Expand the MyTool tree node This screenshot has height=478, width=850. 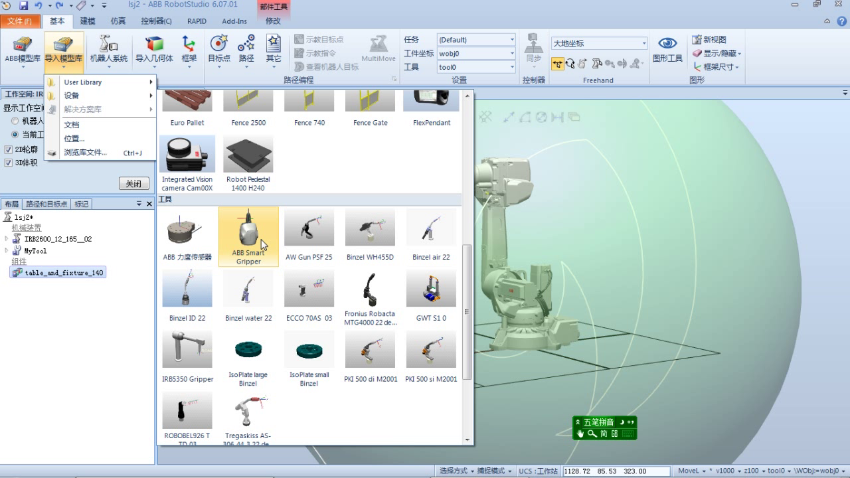(7, 250)
